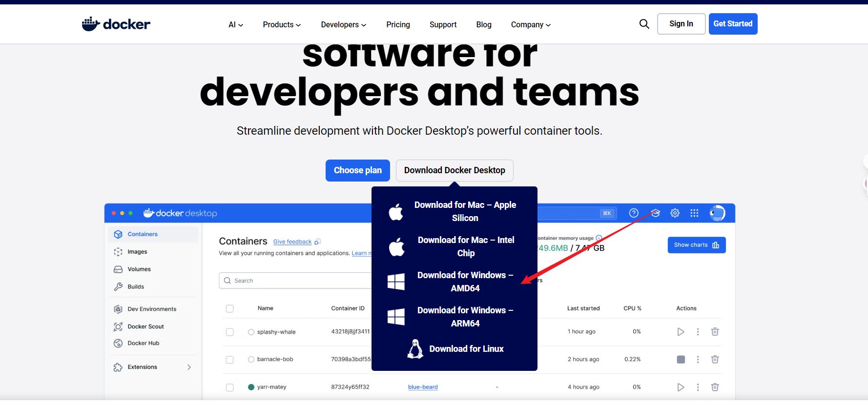Click Download Docker Desktop button
The height and width of the screenshot is (406, 868).
click(455, 170)
